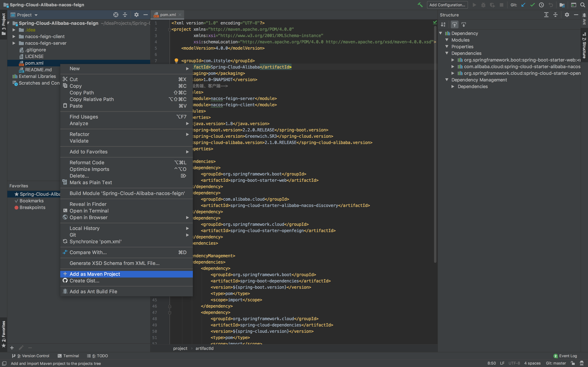This screenshot has height=367, width=588.
Task: Toggle the 2: Favorites sidebar button
Action: pos(4,334)
